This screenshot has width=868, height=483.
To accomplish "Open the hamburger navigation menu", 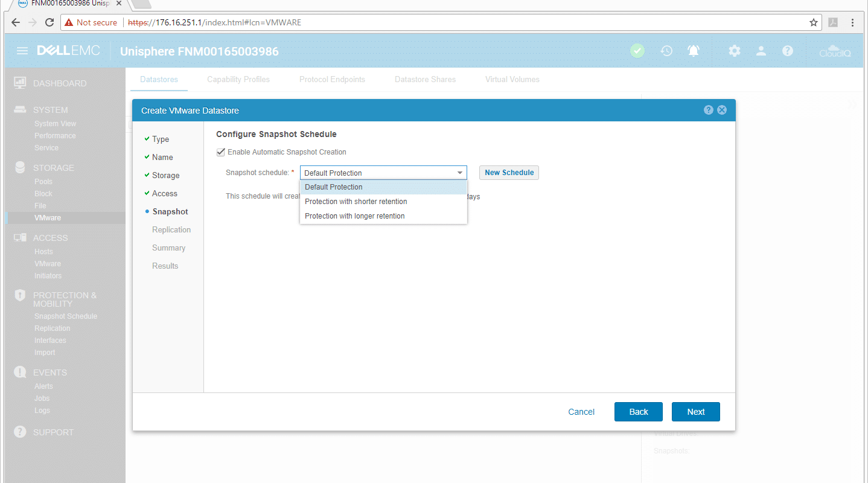I will pyautogui.click(x=22, y=51).
